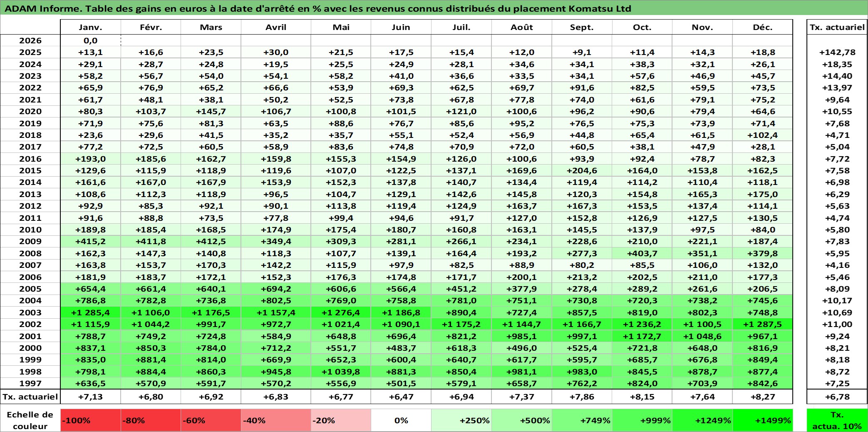The height and width of the screenshot is (432, 868).
Task: Select the Déc. column header
Action: (x=763, y=27)
